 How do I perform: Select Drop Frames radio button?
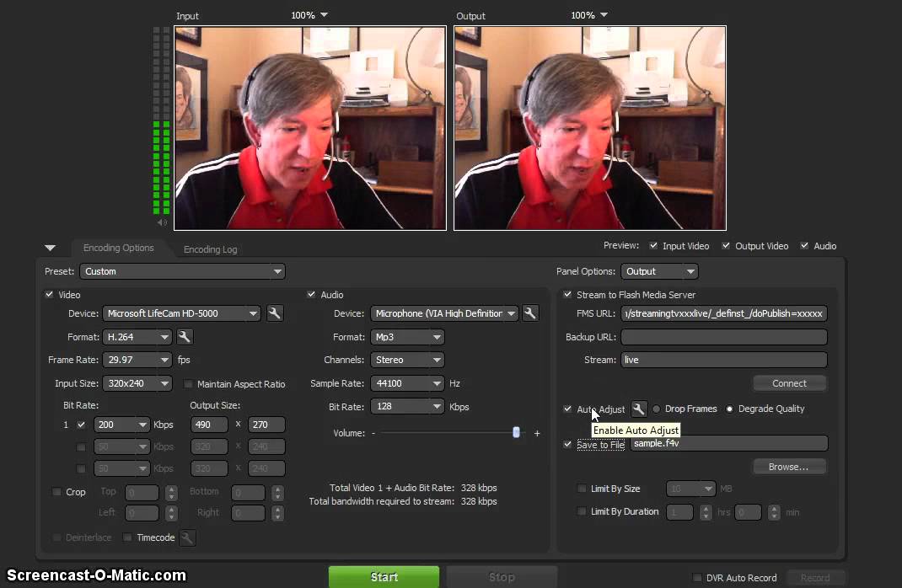click(x=657, y=409)
